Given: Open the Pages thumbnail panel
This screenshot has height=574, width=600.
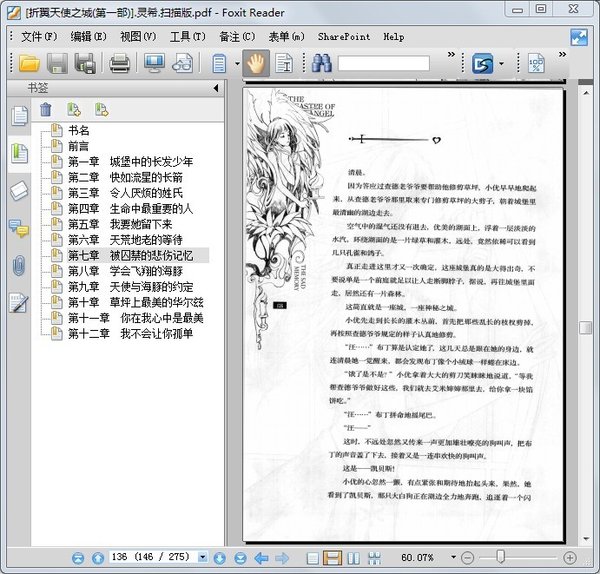Looking at the screenshot, I should pyautogui.click(x=19, y=116).
